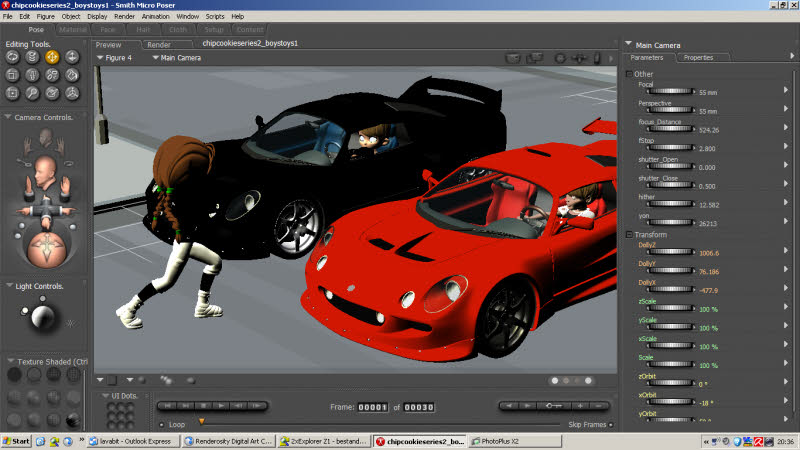Collapse the Other parameter group

coord(629,74)
